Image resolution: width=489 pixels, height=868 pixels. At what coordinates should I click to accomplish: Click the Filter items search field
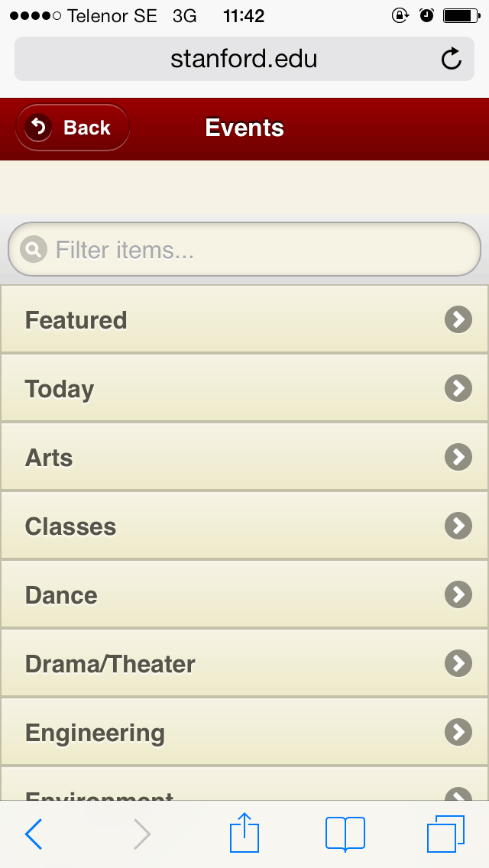(x=260, y=249)
